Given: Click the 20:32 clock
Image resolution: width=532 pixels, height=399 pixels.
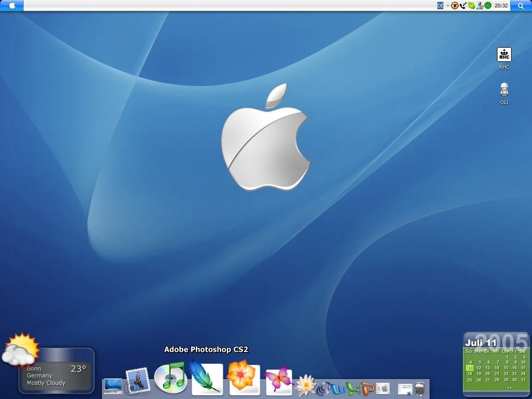Looking at the screenshot, I should click(501, 6).
